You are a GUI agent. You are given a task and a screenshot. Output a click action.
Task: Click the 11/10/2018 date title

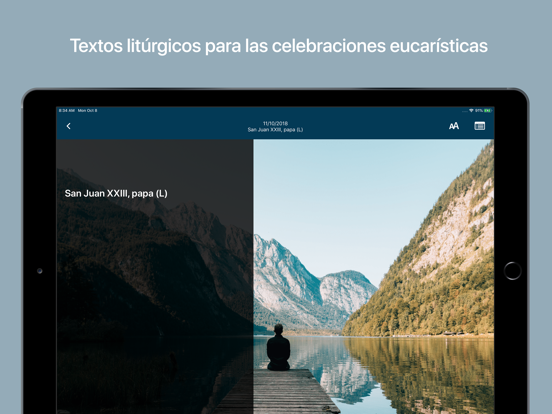pyautogui.click(x=275, y=123)
